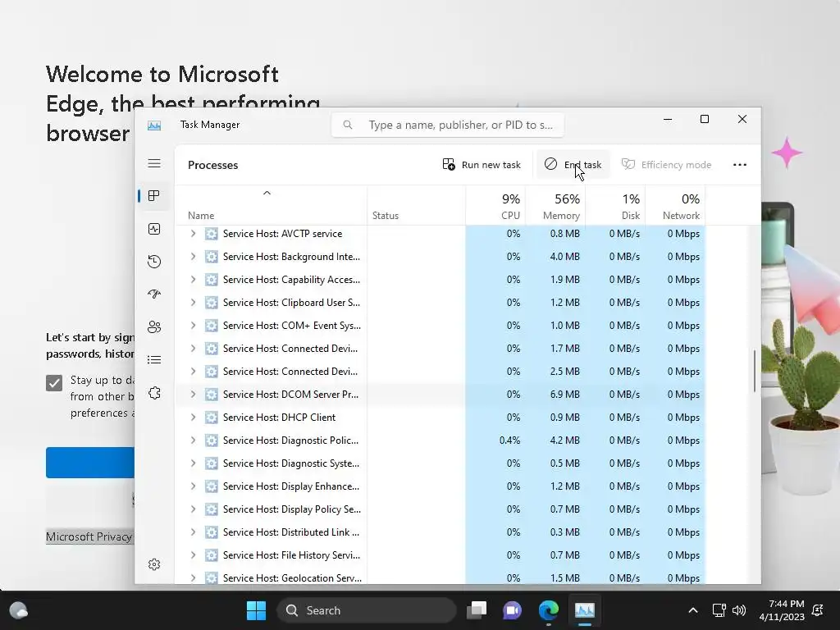Select Service Host: Display Enhance... row
This screenshot has width=840, height=630.
[x=440, y=486]
